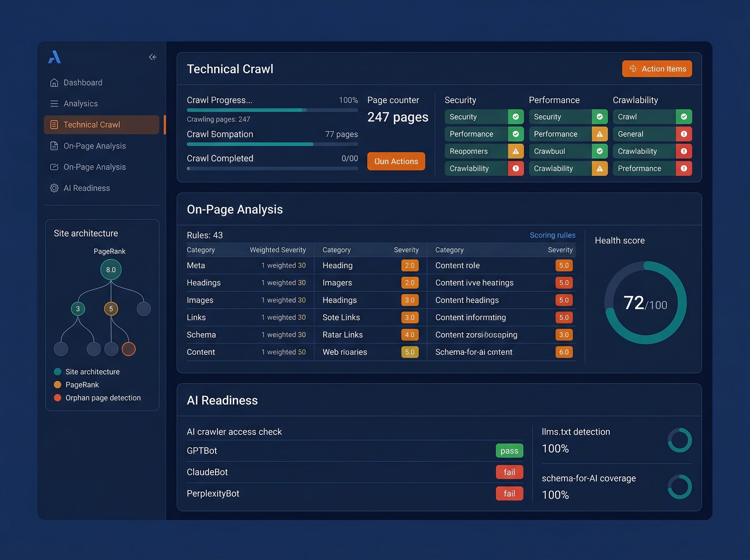This screenshot has width=750, height=560.
Task: Switch to AI Readiness section in sidebar
Action: coord(87,188)
